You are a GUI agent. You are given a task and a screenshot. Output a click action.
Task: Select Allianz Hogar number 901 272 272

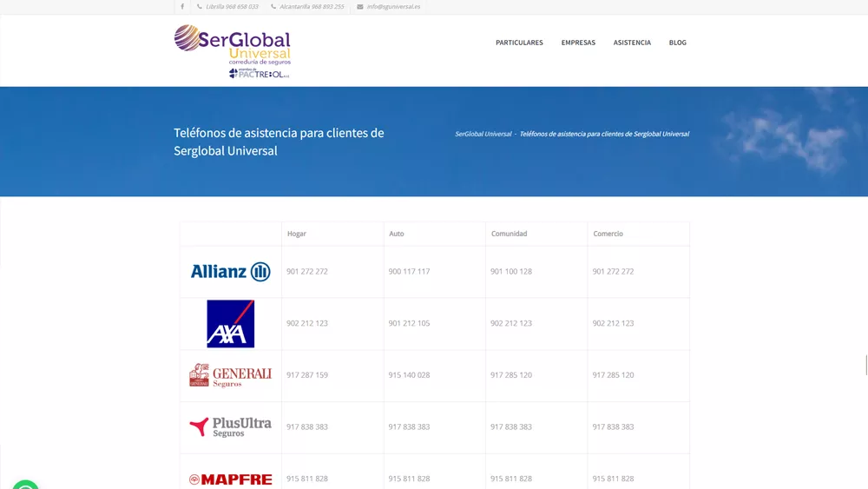pos(307,271)
